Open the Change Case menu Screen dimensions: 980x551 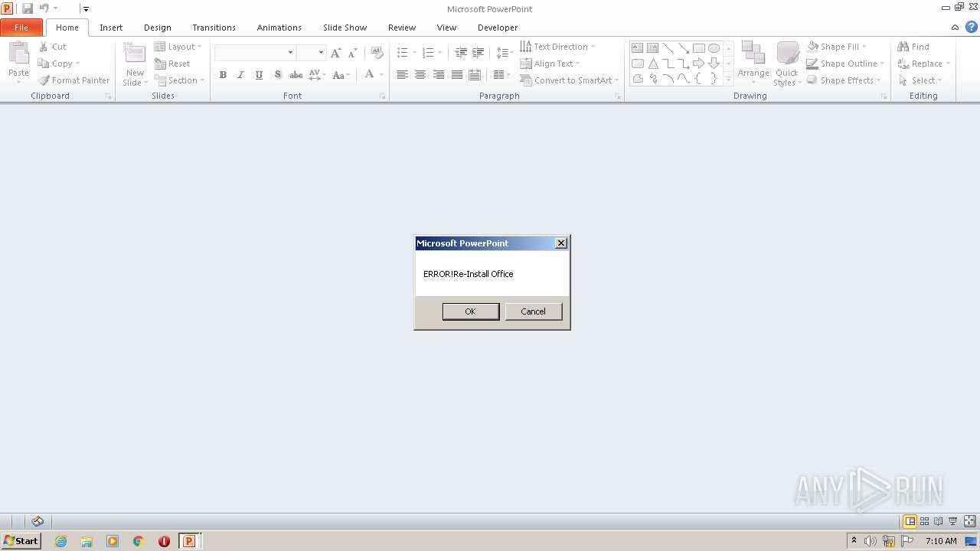point(341,75)
